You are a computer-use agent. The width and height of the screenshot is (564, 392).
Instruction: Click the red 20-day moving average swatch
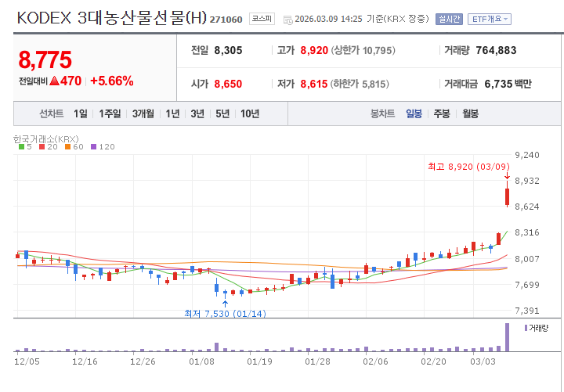point(42,146)
